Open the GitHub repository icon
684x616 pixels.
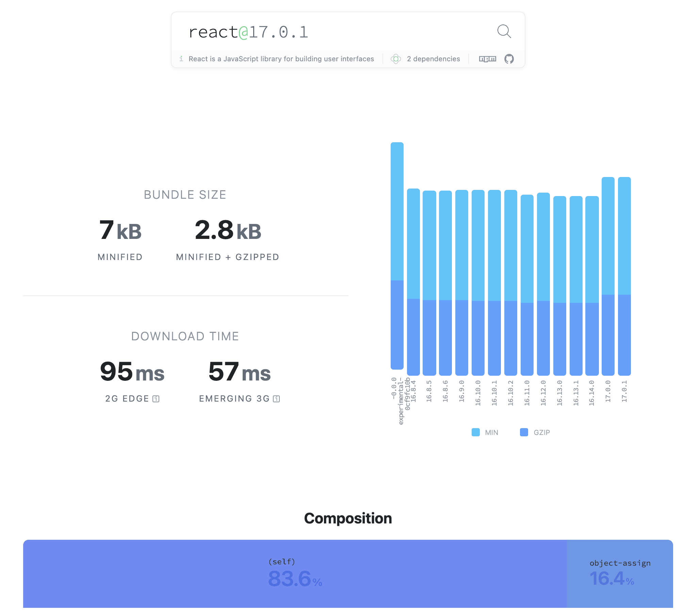coord(509,59)
